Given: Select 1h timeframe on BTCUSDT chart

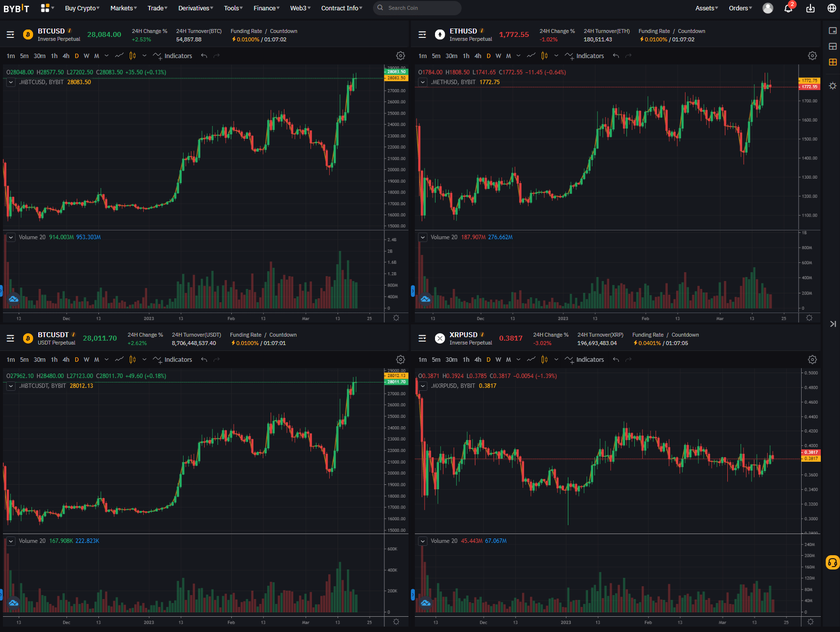Looking at the screenshot, I should (54, 359).
